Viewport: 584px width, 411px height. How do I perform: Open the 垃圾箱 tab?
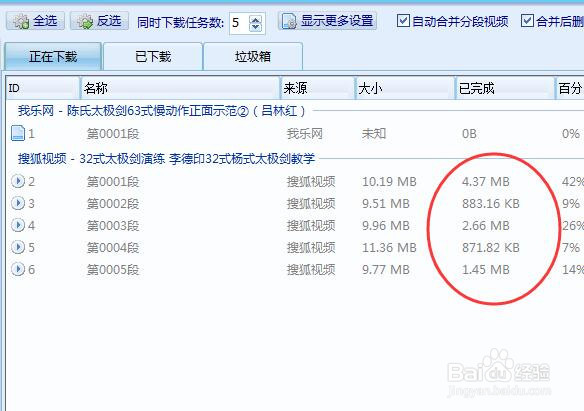coord(253,56)
